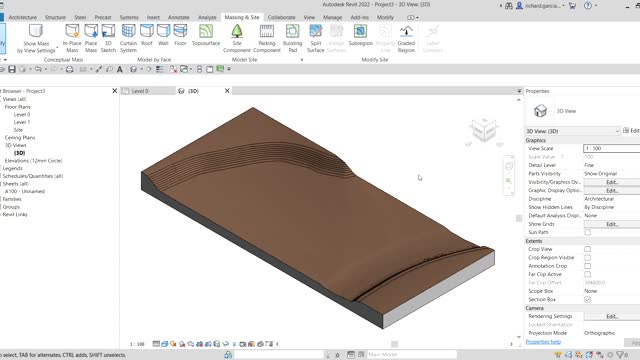The image size is (640, 360).
Task: Open the Properties help link
Action: (x=543, y=342)
